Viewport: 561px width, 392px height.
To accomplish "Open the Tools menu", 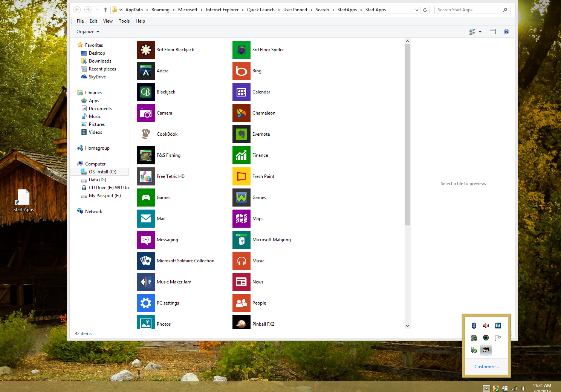I will 124,21.
